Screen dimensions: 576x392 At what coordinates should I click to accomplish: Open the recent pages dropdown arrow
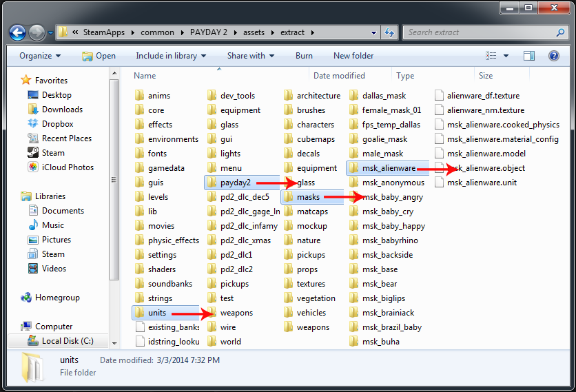coord(51,33)
